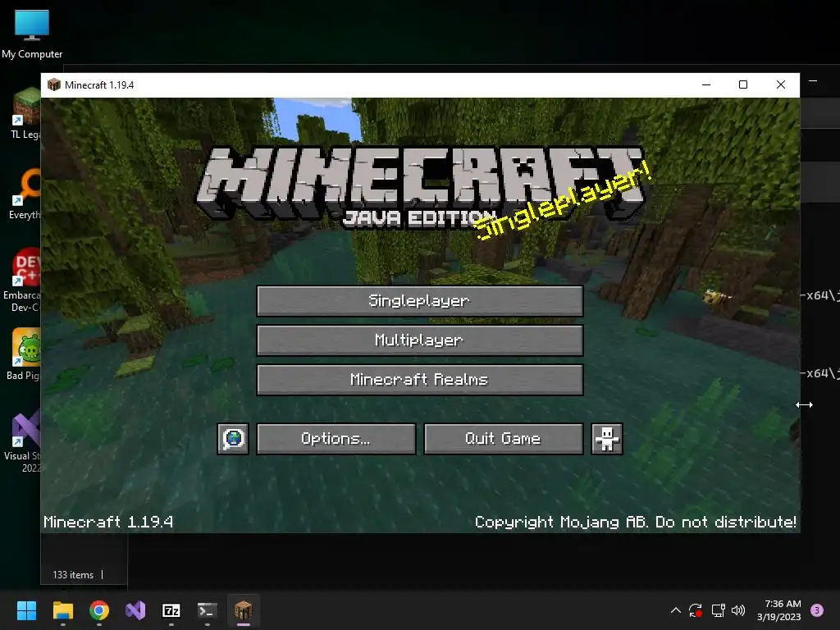Screen dimensions: 840x630
Task: Open volume control tray icon
Action: [x=738, y=610]
